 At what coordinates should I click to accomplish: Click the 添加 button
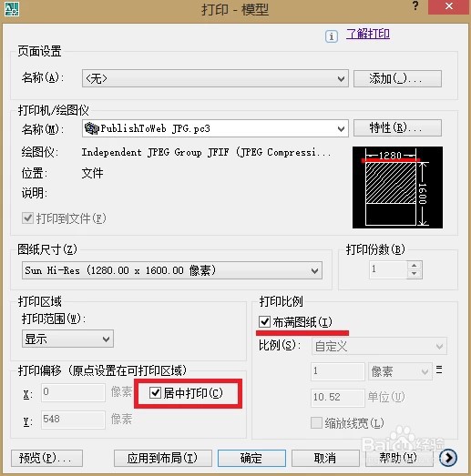[x=397, y=78]
